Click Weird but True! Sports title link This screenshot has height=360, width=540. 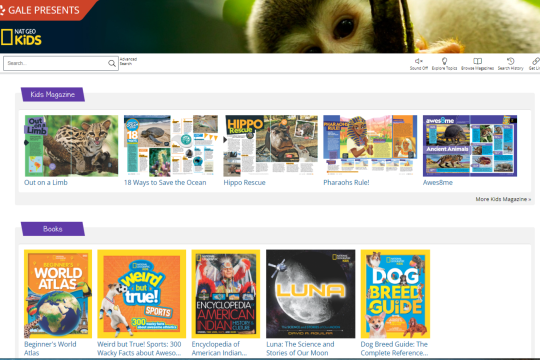[139, 348]
